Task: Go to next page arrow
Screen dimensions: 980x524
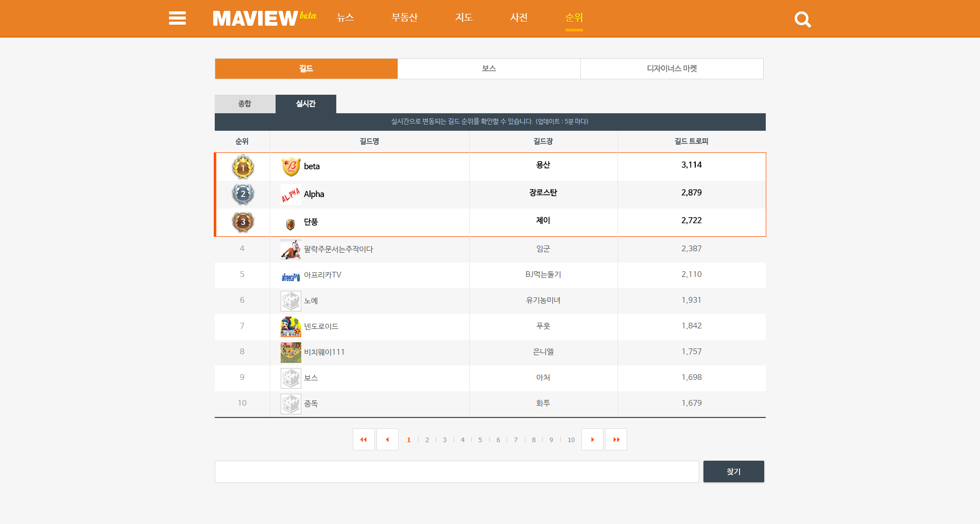Action: pos(592,440)
